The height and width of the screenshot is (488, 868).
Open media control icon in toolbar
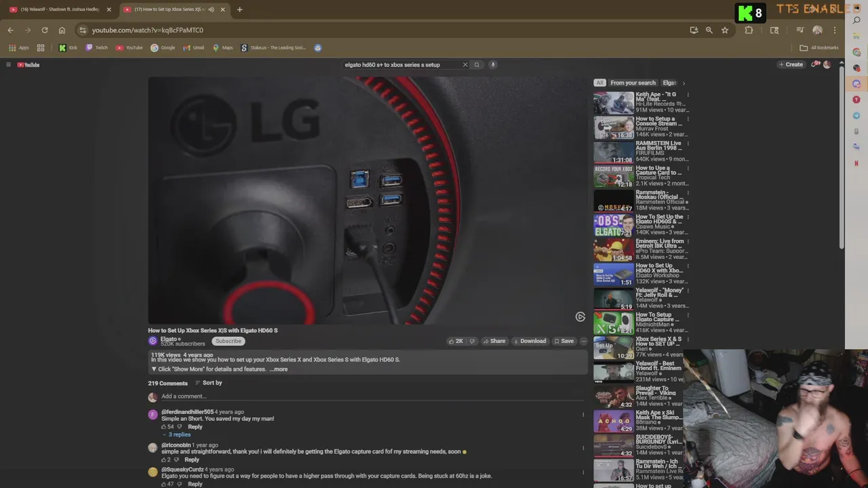800,30
